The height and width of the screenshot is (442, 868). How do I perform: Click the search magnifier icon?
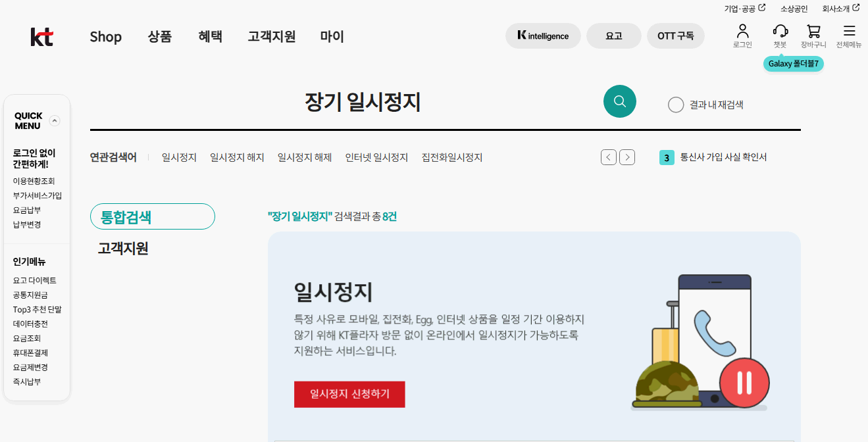pyautogui.click(x=619, y=101)
